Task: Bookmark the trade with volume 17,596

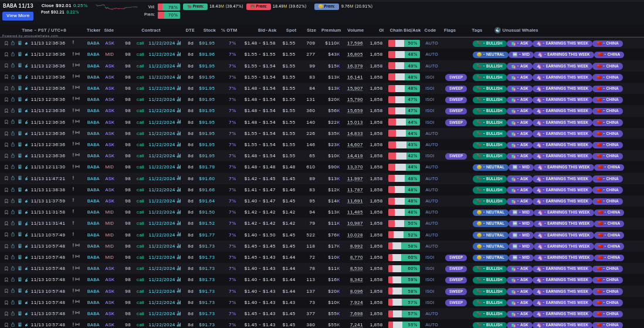Action: (x=6, y=43)
